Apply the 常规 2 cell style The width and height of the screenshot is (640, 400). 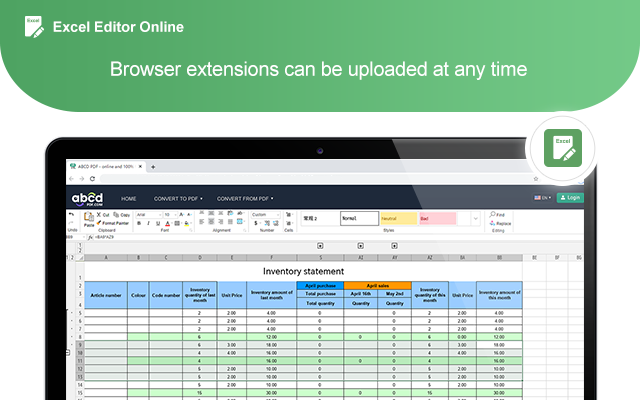(320, 218)
